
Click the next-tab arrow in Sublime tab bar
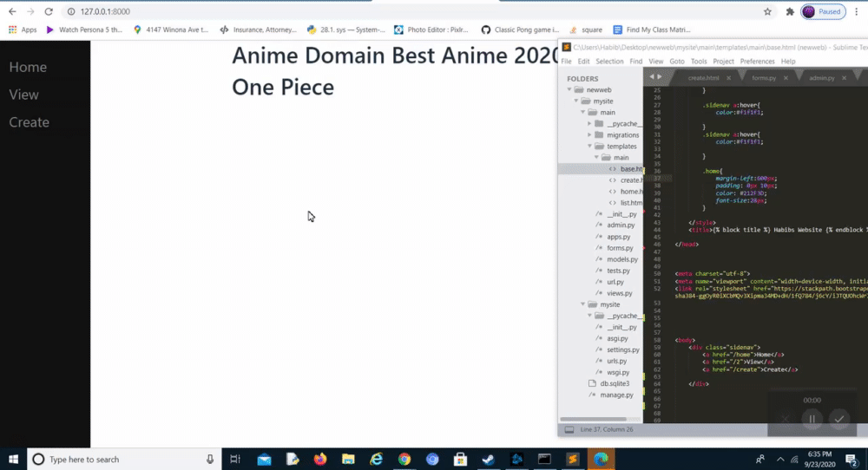click(660, 77)
